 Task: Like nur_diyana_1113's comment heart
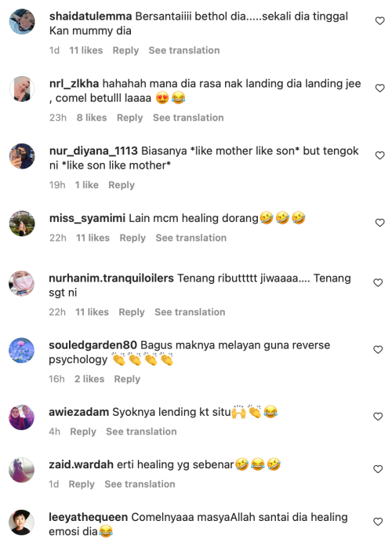point(379,155)
